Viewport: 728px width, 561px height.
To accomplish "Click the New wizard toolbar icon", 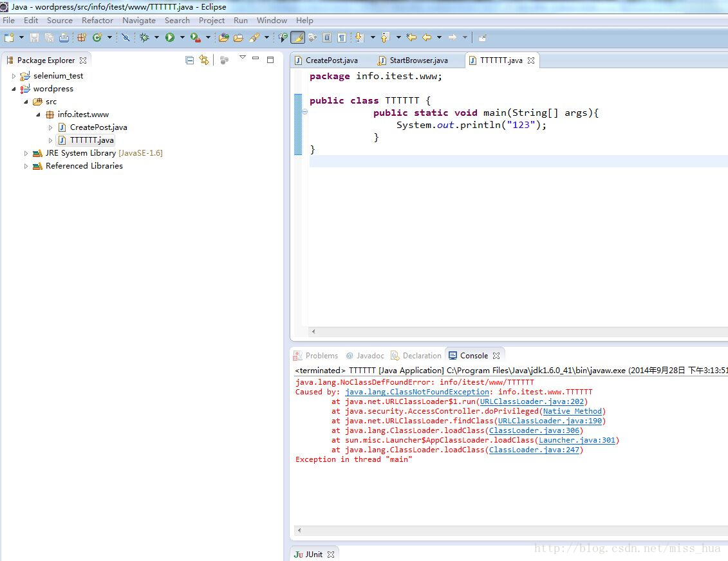I will [x=9, y=37].
